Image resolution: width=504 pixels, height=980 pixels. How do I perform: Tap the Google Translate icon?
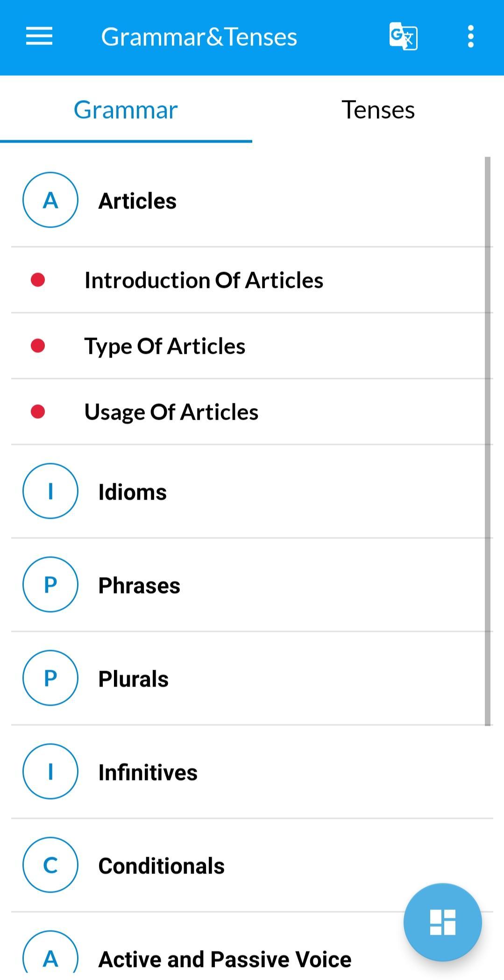click(403, 36)
